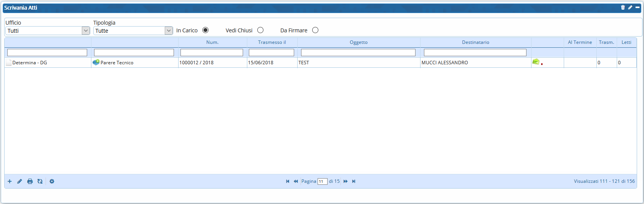Go to the first page of results

tap(288, 181)
